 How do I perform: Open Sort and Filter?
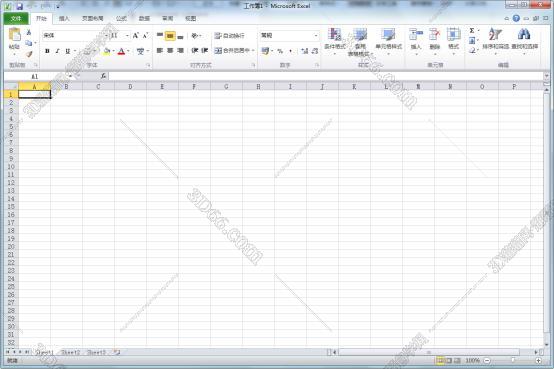495,41
